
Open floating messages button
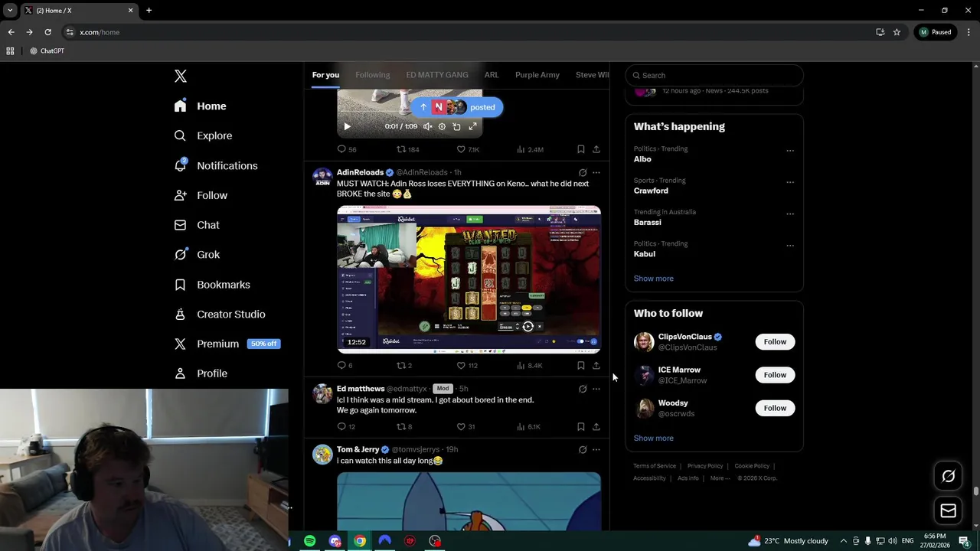(948, 510)
